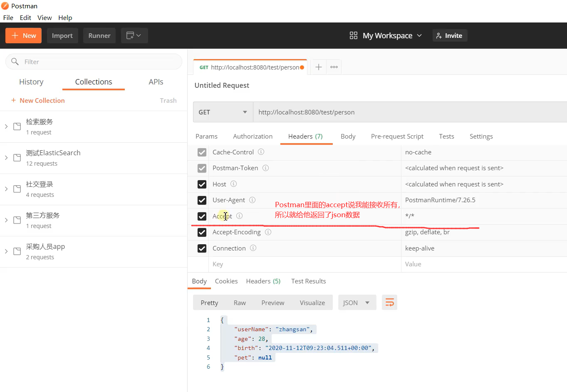This screenshot has height=392, width=567.
Task: Click the folder icon of 采购人员app collection
Action: tap(17, 251)
